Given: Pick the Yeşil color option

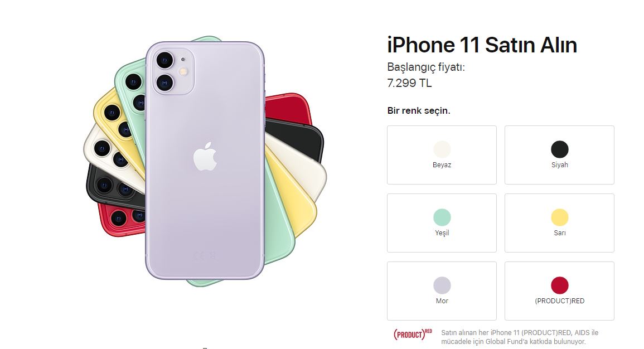Looking at the screenshot, I should [x=442, y=223].
